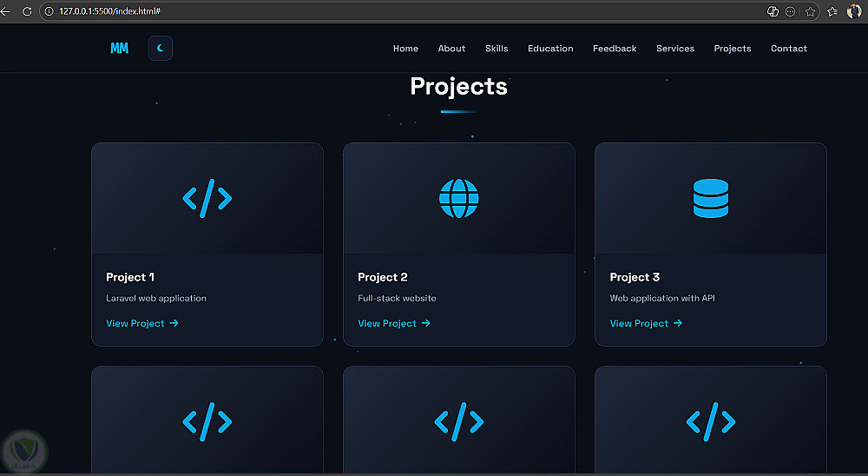
Task: Open the browser favorites list icon
Action: [832, 11]
